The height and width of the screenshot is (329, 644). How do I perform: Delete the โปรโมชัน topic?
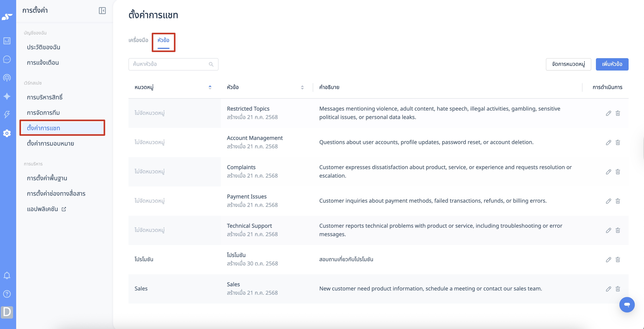pos(618,260)
